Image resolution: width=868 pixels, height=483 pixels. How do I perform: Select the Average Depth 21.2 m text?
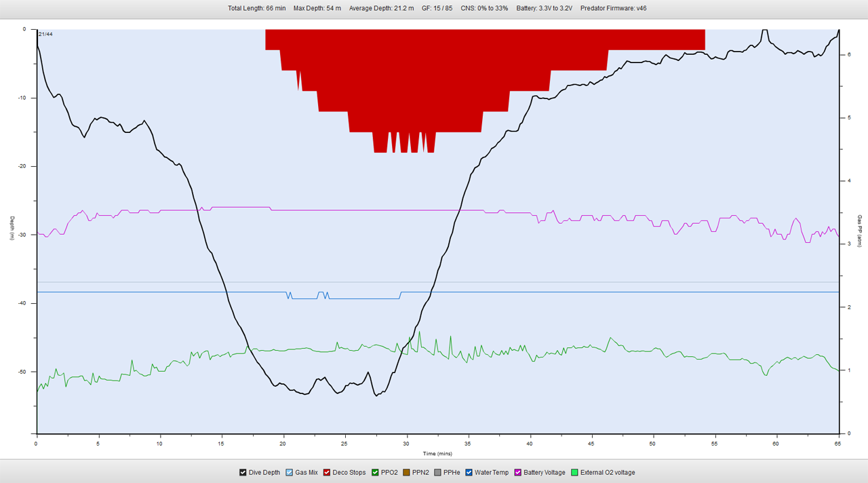(381, 9)
